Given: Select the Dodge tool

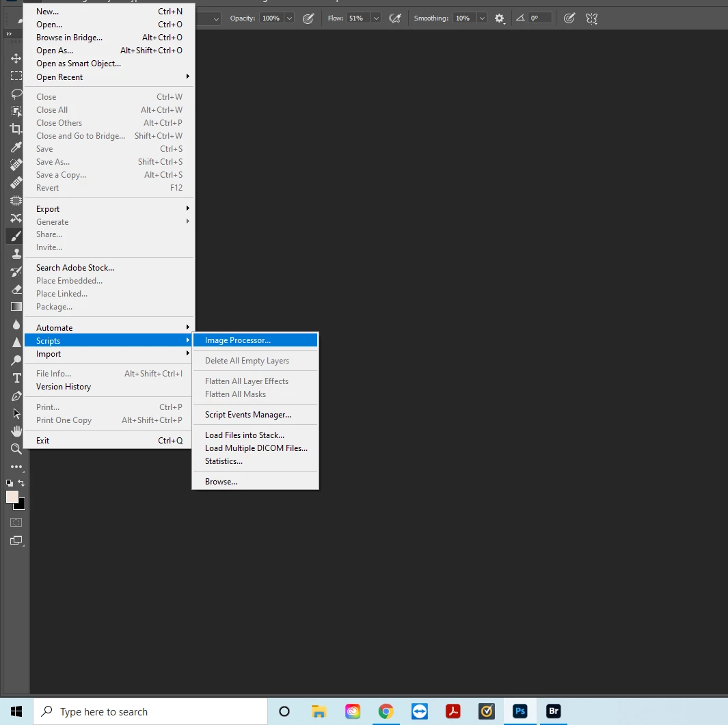Looking at the screenshot, I should coord(16,360).
